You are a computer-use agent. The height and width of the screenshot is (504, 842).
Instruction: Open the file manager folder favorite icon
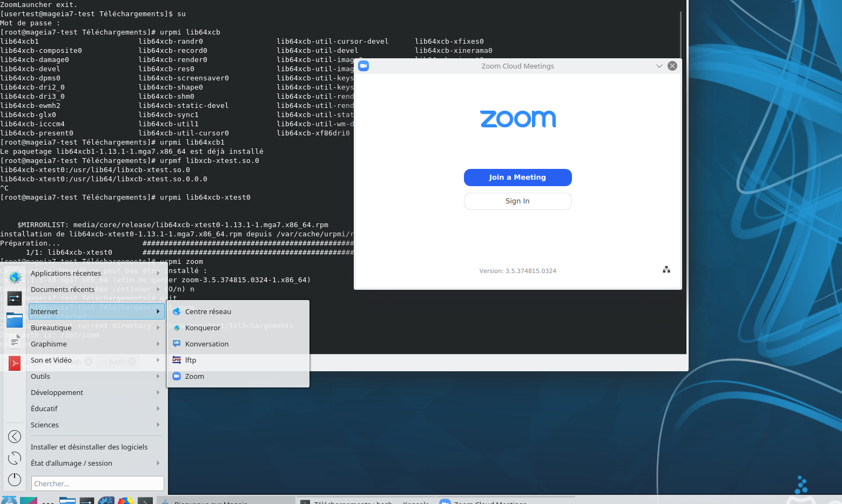[x=15, y=320]
